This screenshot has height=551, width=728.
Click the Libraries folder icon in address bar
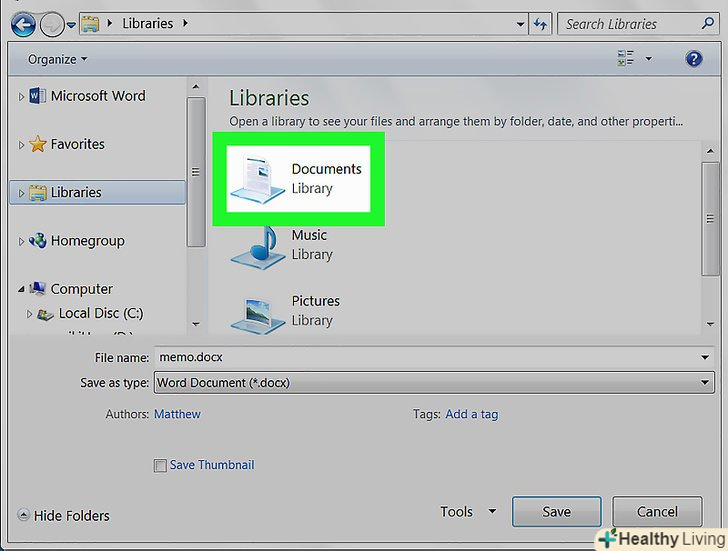tap(90, 24)
